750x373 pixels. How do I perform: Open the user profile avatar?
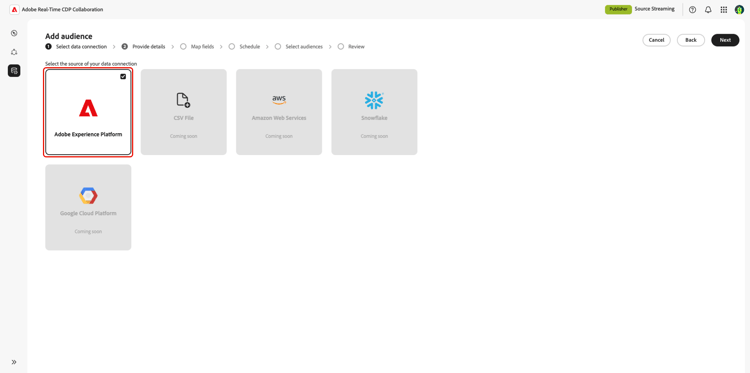pyautogui.click(x=739, y=10)
